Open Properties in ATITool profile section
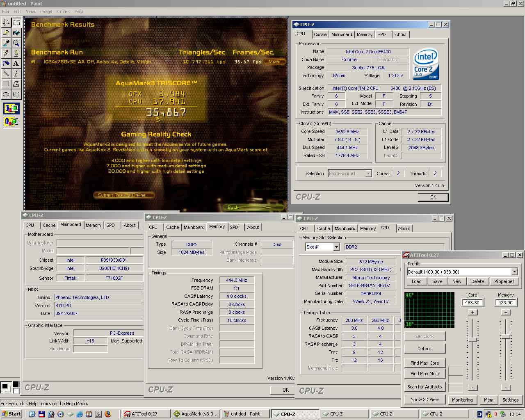Image resolution: width=525 pixels, height=420 pixels. click(504, 281)
